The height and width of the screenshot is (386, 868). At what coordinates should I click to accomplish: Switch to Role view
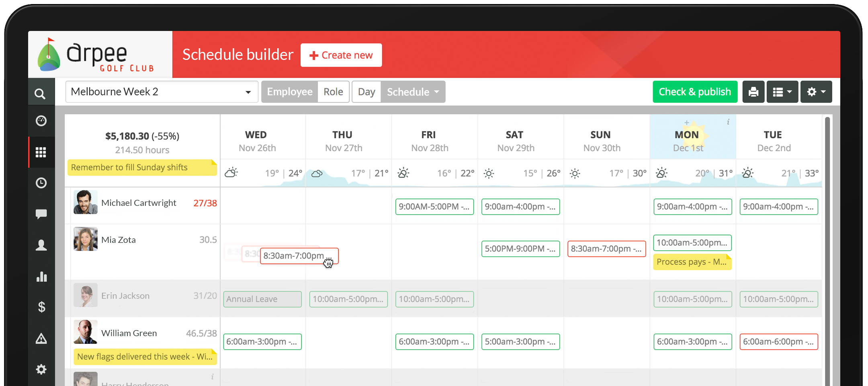coord(334,92)
